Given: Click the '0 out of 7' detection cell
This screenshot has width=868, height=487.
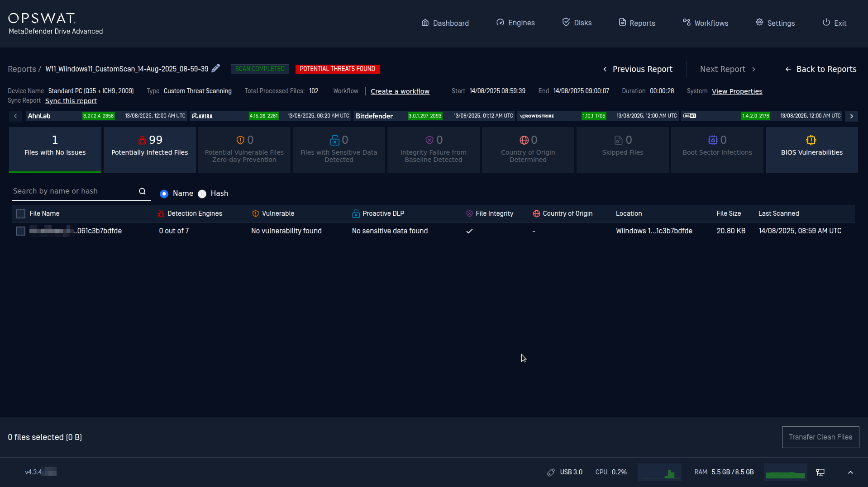Looking at the screenshot, I should coord(174,231).
